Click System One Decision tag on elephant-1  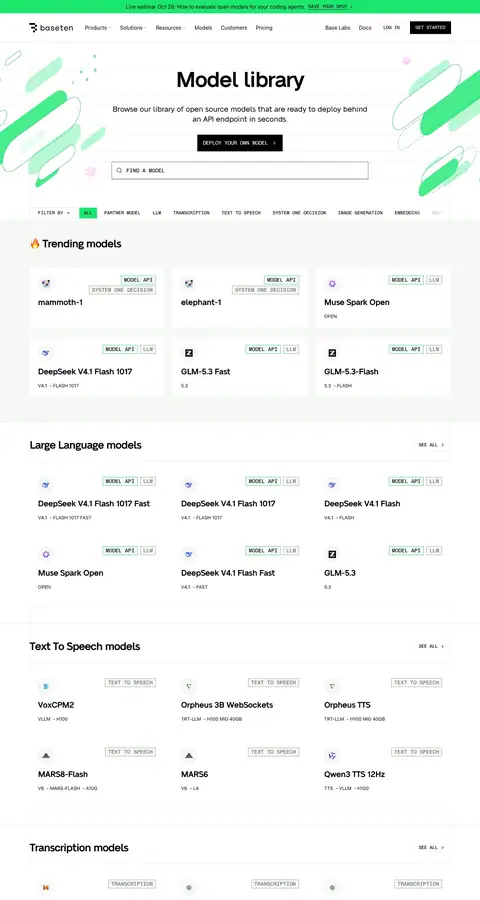[265, 290]
